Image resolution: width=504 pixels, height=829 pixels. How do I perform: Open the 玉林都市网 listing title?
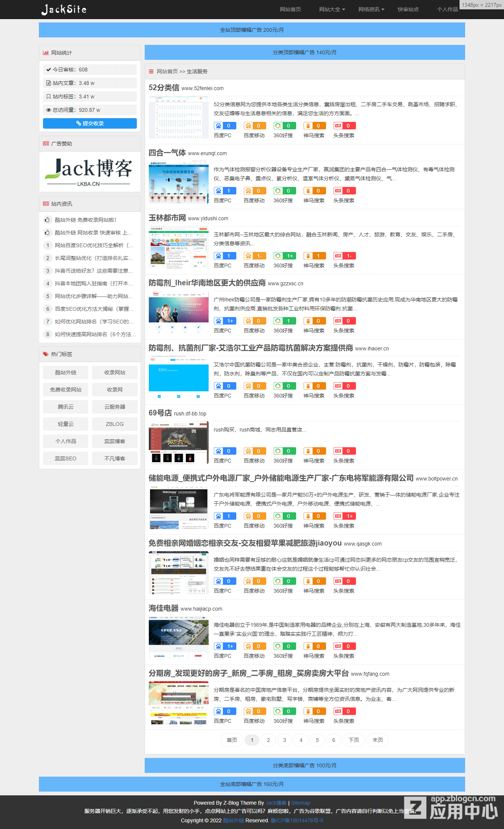pyautogui.click(x=167, y=218)
